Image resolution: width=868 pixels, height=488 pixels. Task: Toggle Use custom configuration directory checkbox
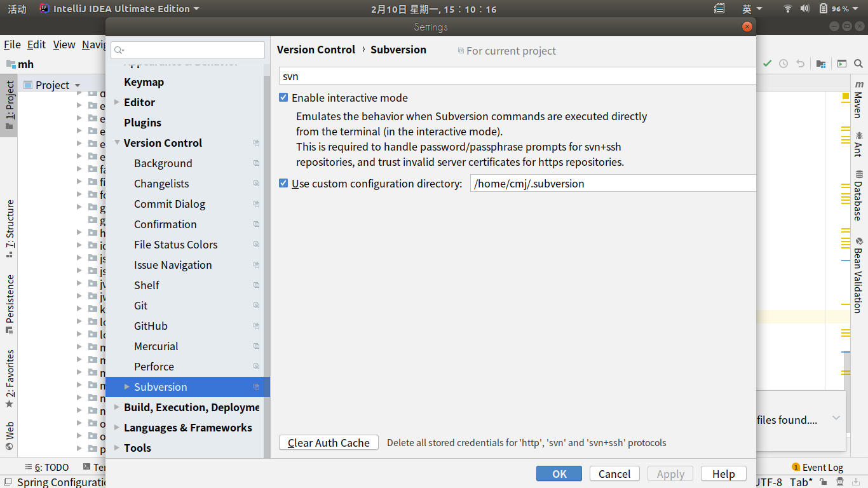(284, 184)
